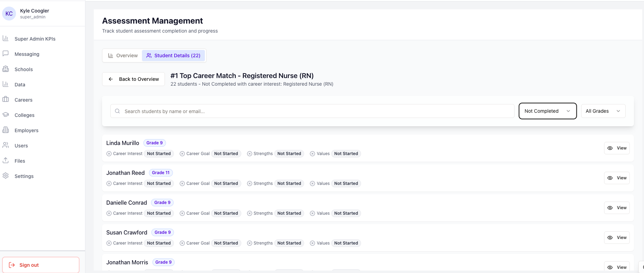Focus the search students input field
This screenshot has height=273, width=644.
[312, 111]
